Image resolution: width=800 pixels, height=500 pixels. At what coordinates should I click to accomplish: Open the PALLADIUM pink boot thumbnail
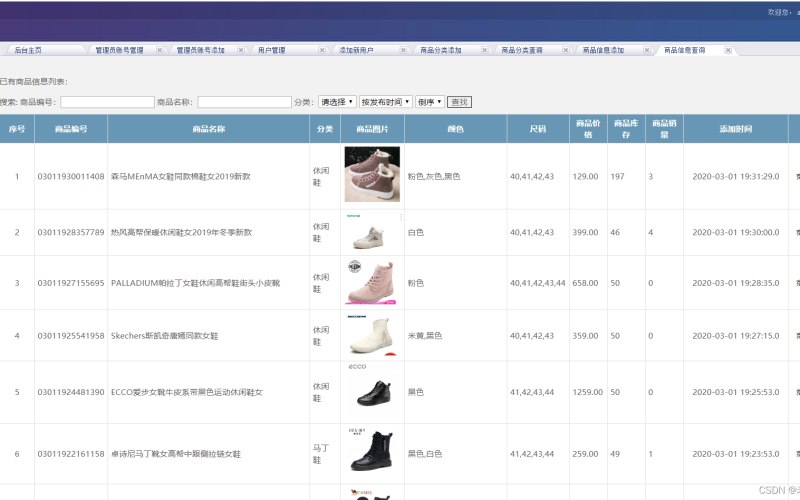[x=372, y=282]
